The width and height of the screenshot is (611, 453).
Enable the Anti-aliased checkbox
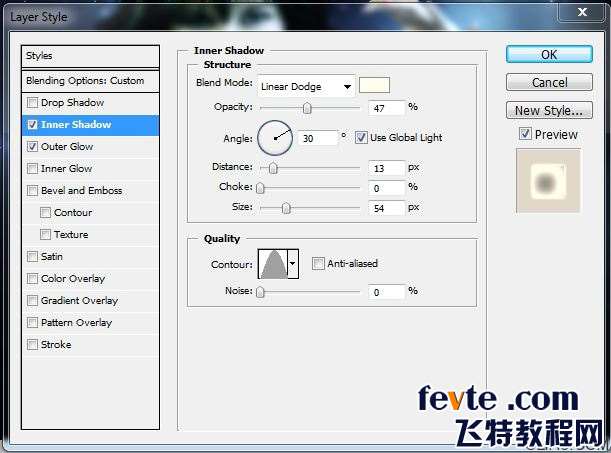pyautogui.click(x=318, y=264)
